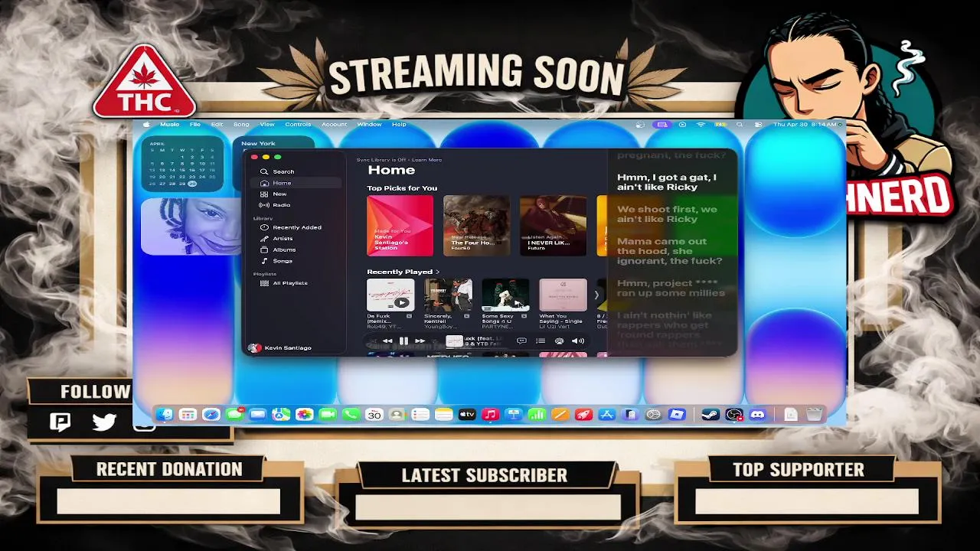The image size is (980, 551).
Task: Open the Window menu
Action: [x=369, y=124]
